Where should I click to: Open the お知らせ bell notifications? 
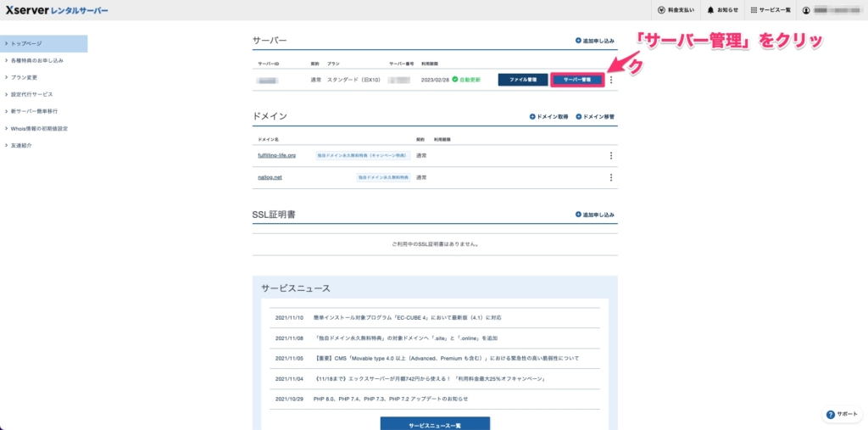point(710,10)
